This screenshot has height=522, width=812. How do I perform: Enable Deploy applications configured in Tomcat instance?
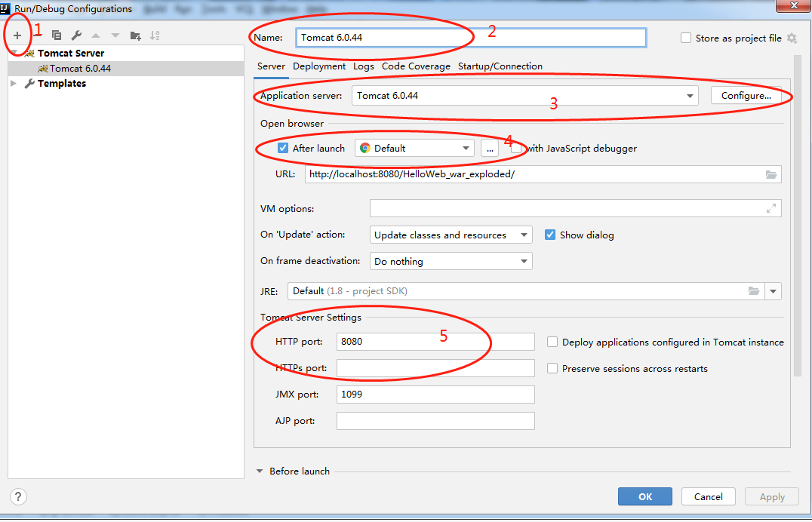[552, 342]
